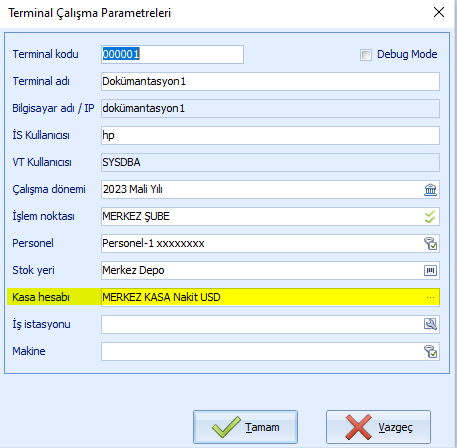Close the Terminal Çalışma Parametreleri dialog
This screenshot has width=457, height=448.
439,12
